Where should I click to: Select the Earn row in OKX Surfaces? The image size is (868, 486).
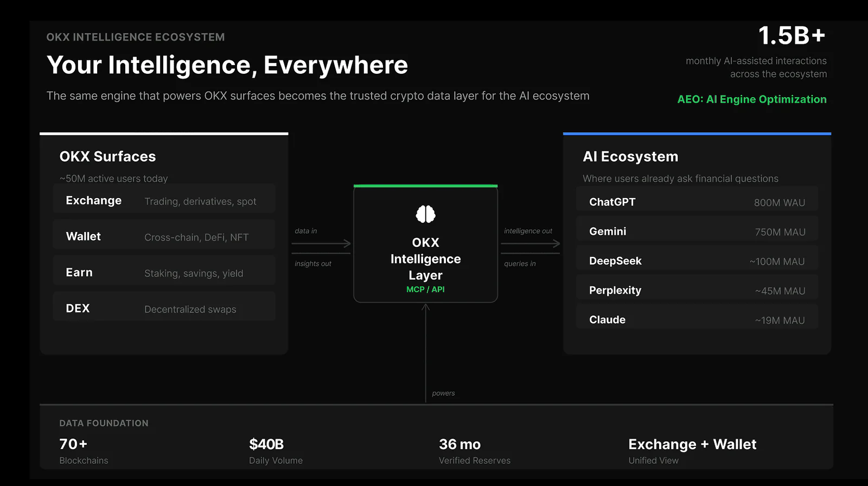(164, 270)
